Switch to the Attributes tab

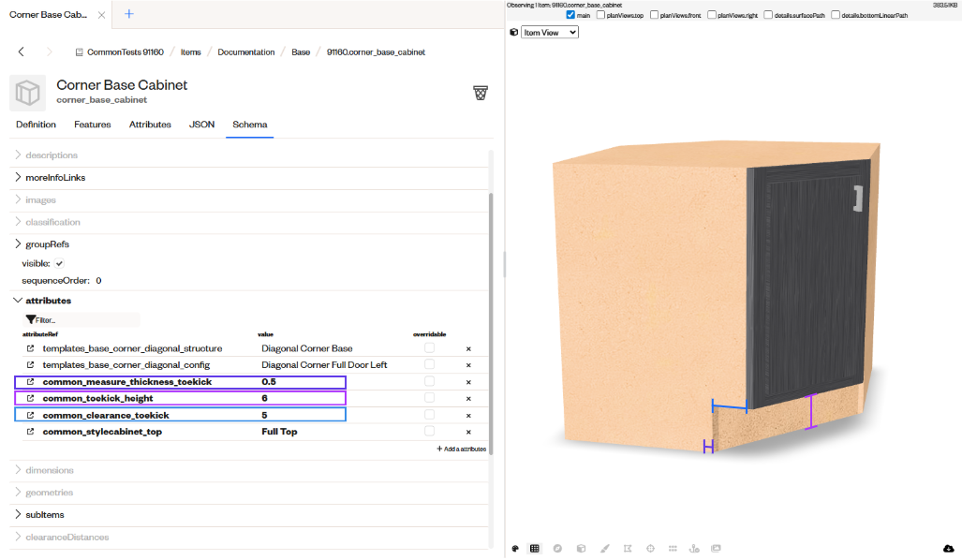coord(150,125)
